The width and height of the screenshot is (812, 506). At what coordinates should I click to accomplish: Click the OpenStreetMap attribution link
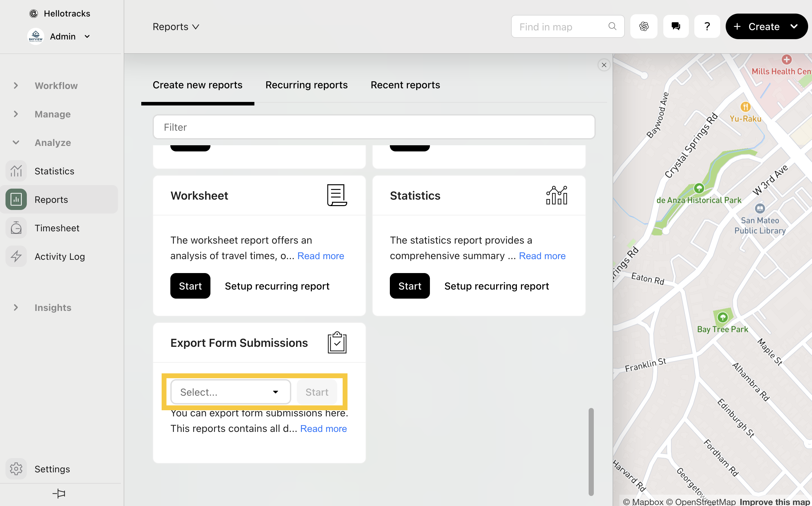click(x=701, y=502)
